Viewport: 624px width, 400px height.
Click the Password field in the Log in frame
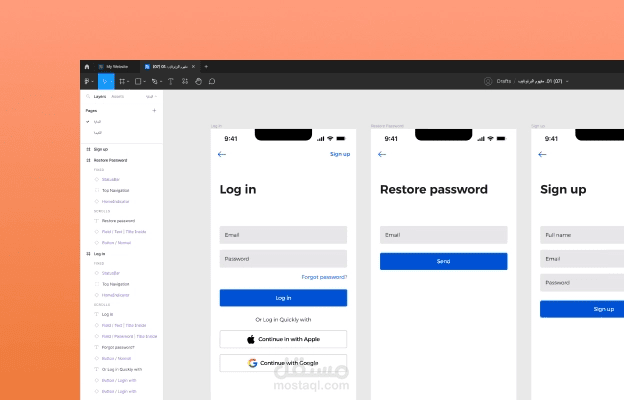coord(283,259)
